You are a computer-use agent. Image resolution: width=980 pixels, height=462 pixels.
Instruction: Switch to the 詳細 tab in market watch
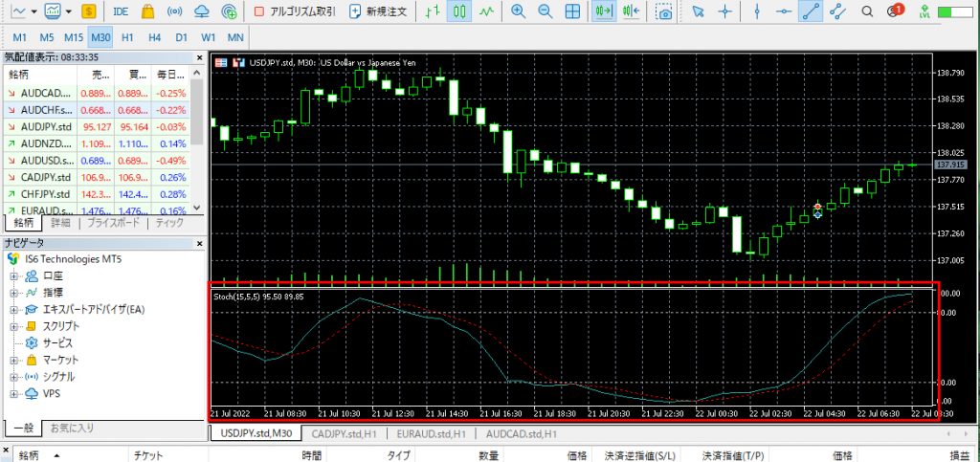(60, 222)
